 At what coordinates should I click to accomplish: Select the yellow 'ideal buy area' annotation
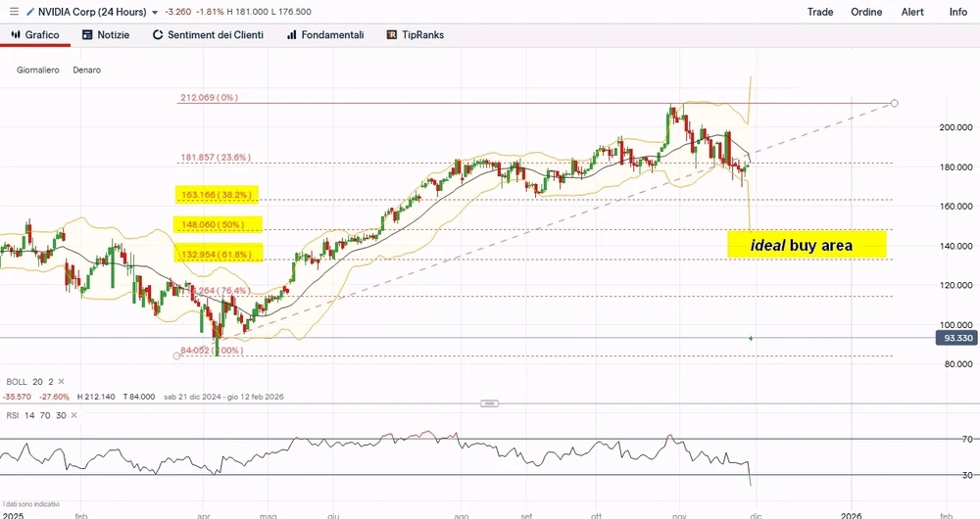[794, 245]
